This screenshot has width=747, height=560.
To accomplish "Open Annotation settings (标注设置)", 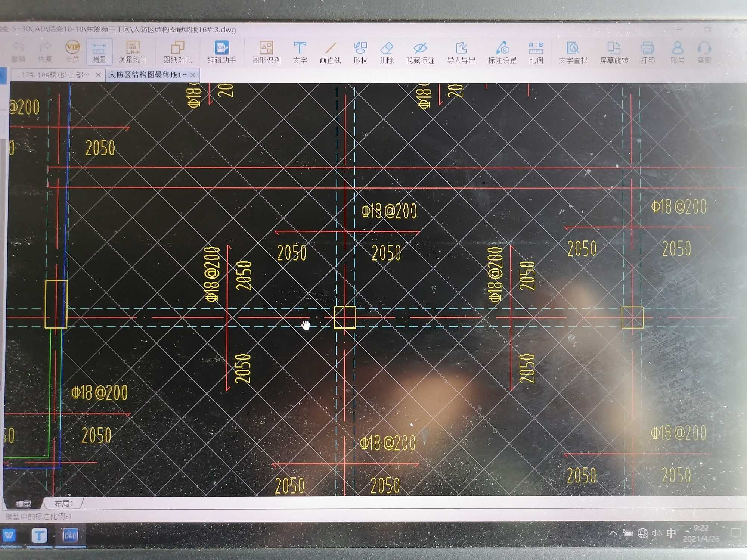I will pyautogui.click(x=502, y=53).
